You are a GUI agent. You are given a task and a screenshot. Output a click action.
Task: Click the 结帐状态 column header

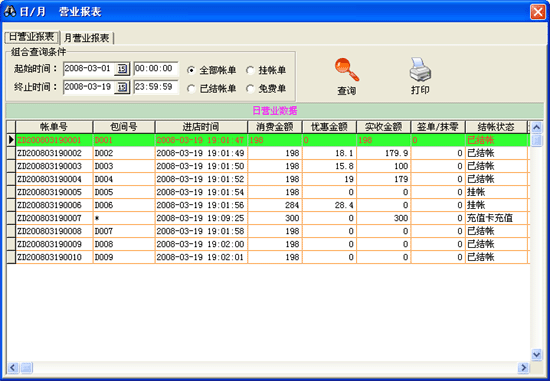[496, 127]
